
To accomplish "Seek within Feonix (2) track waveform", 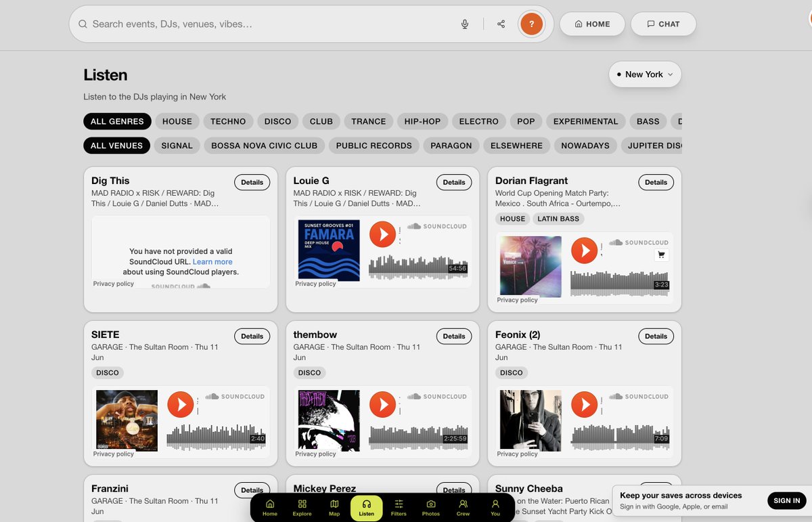I will coord(620,437).
